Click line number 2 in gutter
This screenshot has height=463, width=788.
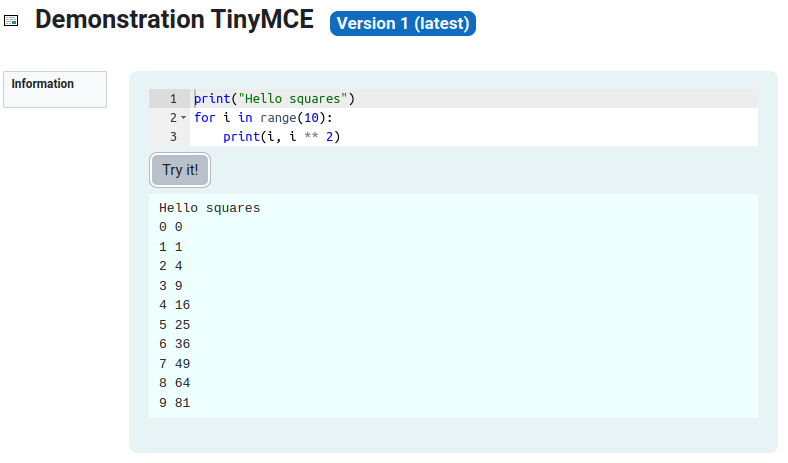[172, 118]
